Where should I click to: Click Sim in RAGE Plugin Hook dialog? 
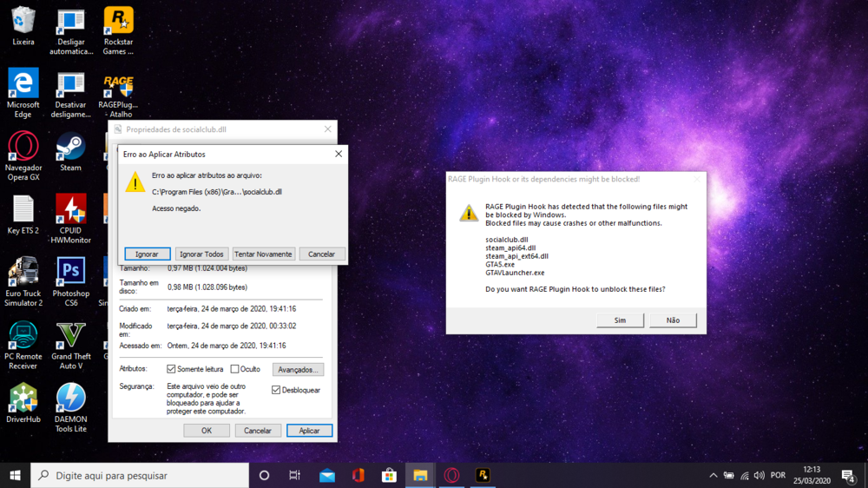point(620,320)
